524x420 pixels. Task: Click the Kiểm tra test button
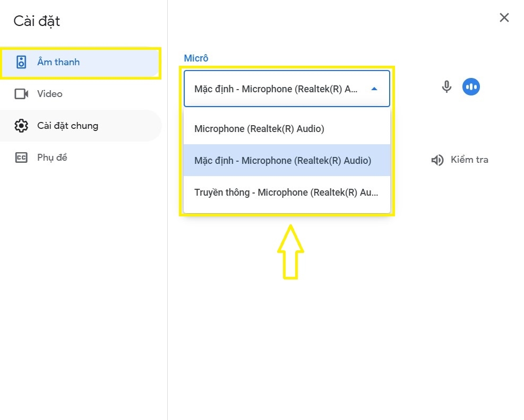pos(460,160)
